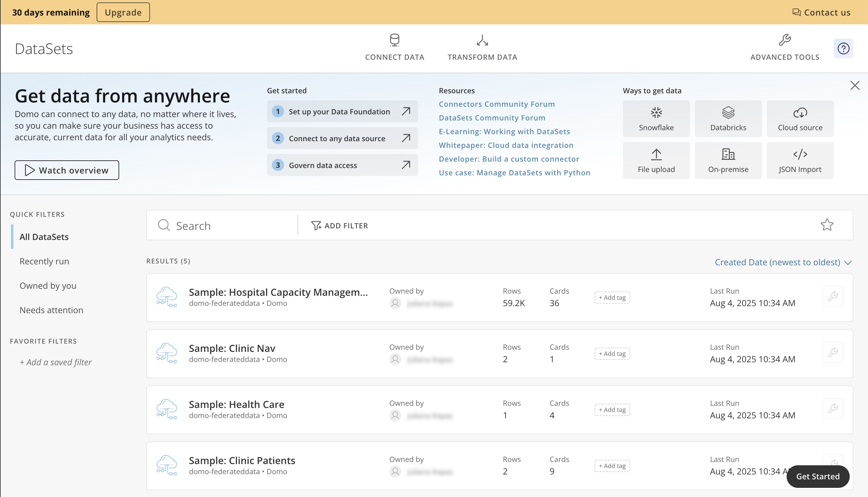
Task: Add tag to Sample: Clinic Nav
Action: tap(612, 354)
